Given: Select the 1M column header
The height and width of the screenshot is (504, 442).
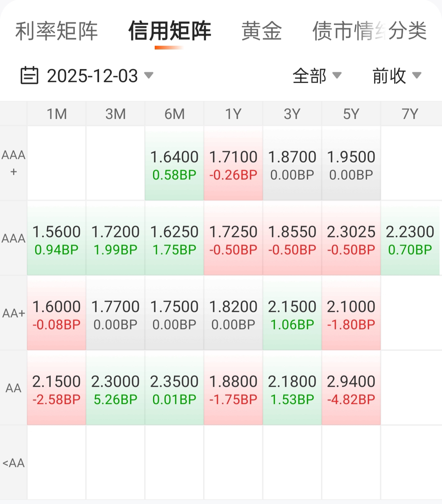Looking at the screenshot, I should (x=56, y=114).
